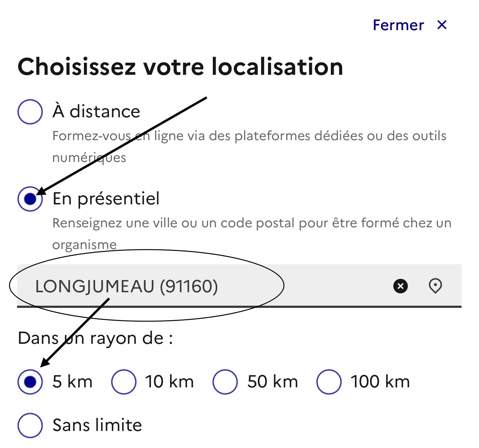The width and height of the screenshot is (479, 448).
Task: Close the dialog via Fermer
Action: (x=398, y=25)
